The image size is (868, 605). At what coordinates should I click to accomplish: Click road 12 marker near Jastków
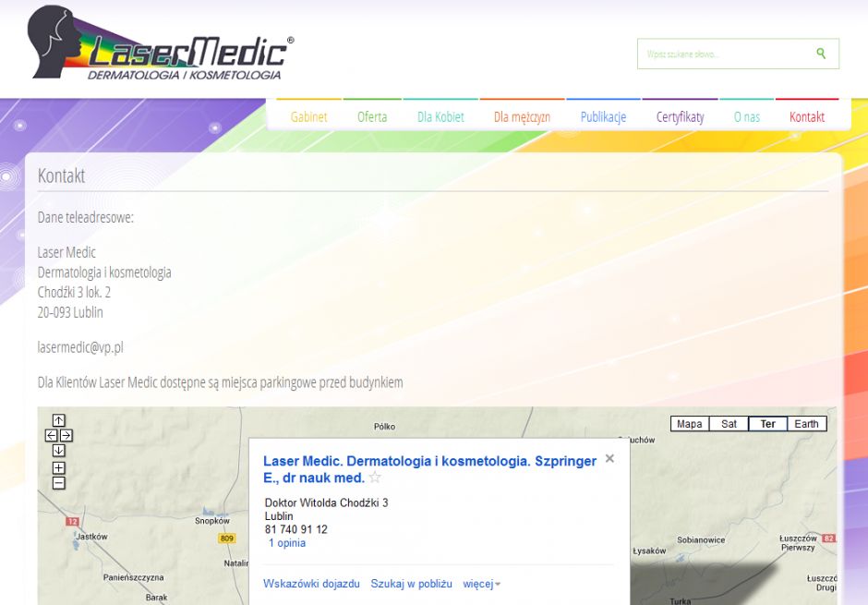tap(73, 522)
